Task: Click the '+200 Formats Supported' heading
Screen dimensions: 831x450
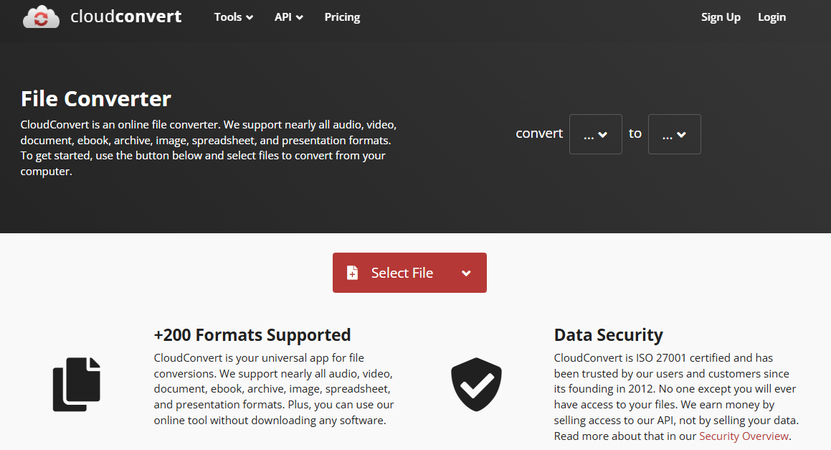Action: pos(252,335)
